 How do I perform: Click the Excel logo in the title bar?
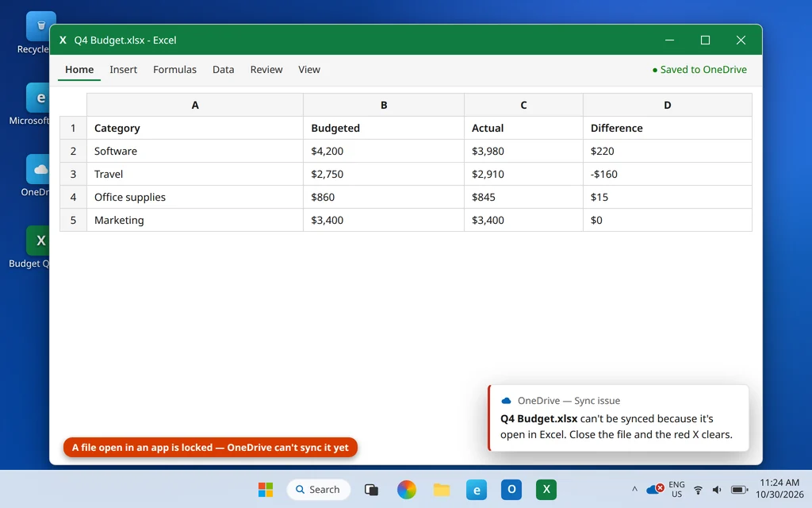[x=63, y=40]
